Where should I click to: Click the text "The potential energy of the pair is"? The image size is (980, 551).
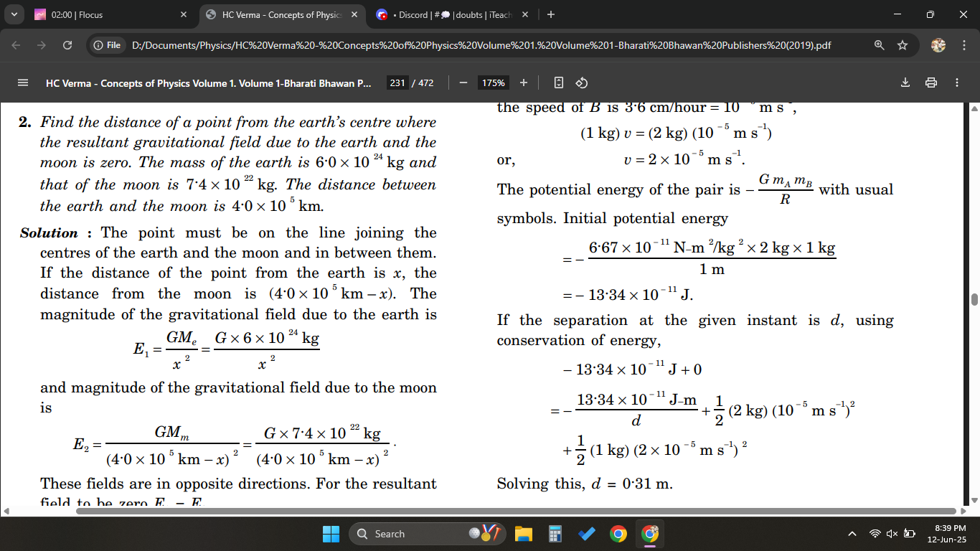pos(618,190)
